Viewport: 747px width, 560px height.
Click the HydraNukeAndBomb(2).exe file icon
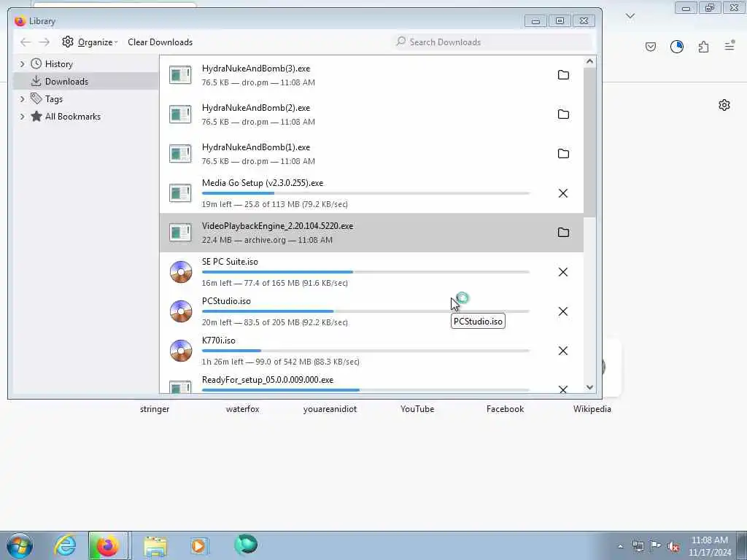pyautogui.click(x=181, y=114)
